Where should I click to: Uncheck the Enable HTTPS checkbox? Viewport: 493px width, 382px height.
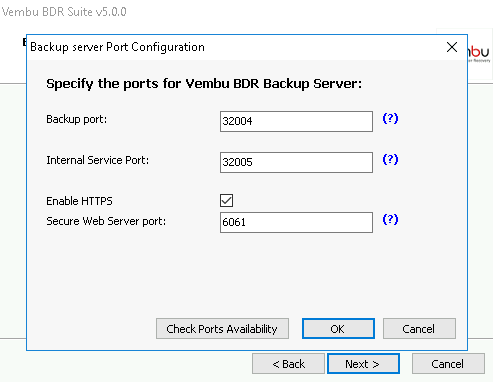coord(226,201)
